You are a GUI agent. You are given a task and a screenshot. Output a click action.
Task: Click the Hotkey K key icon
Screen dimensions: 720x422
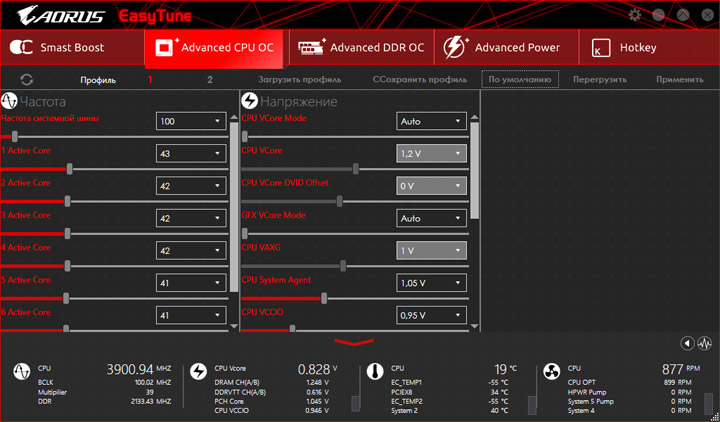[601, 48]
